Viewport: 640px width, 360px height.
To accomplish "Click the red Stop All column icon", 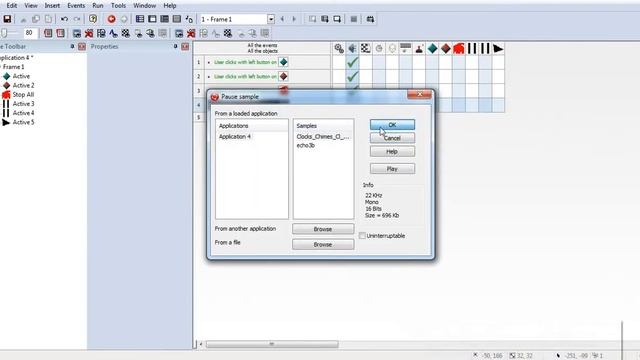I will tap(459, 49).
